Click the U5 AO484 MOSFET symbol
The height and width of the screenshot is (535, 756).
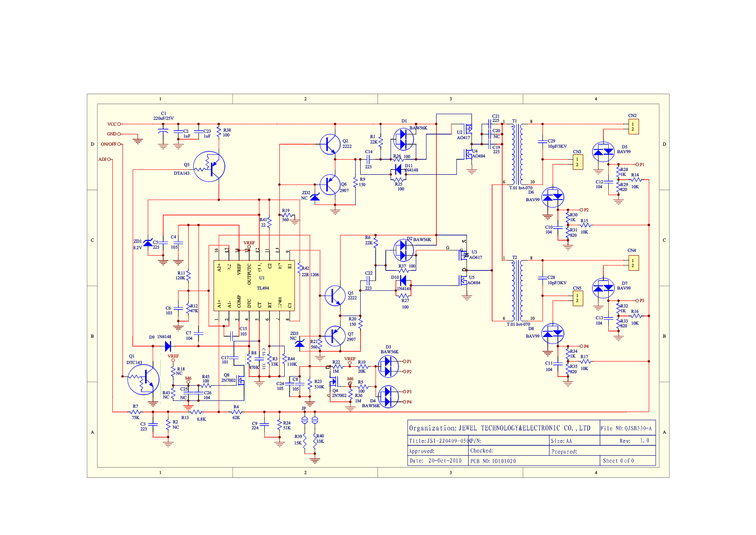click(464, 280)
